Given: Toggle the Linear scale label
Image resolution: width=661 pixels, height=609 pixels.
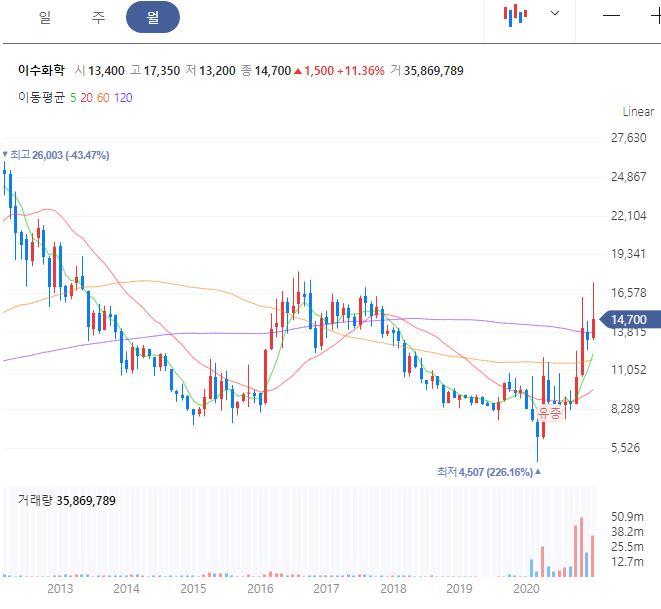Looking at the screenshot, I should click(638, 112).
